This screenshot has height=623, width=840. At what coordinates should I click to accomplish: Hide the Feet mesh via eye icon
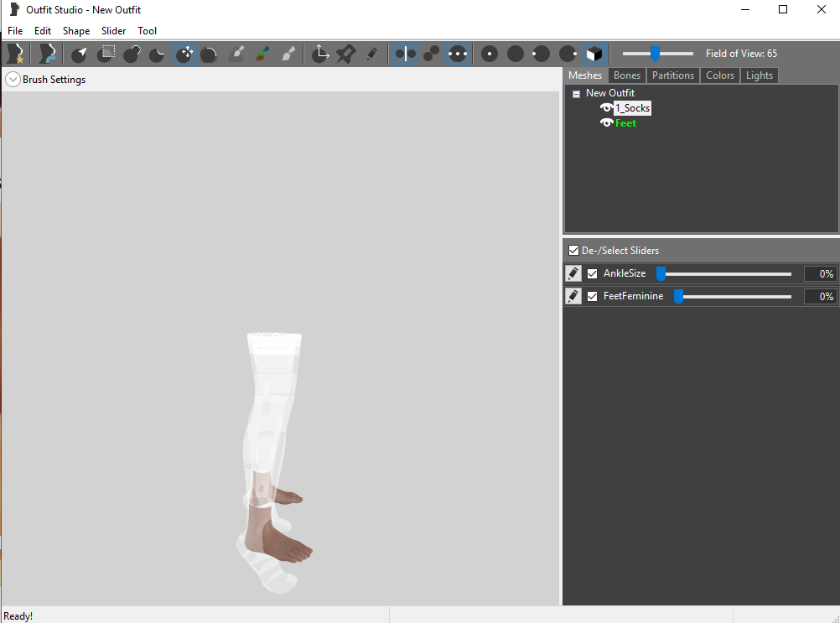pyautogui.click(x=606, y=122)
